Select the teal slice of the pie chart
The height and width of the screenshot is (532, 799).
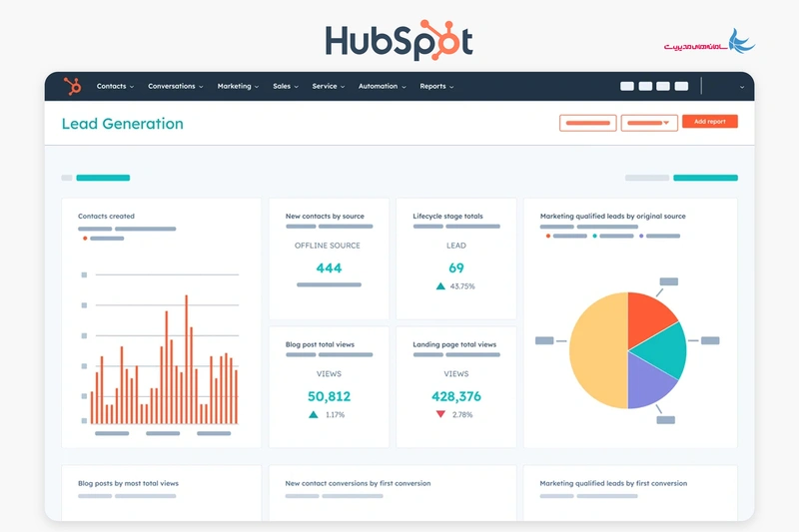[662, 352]
